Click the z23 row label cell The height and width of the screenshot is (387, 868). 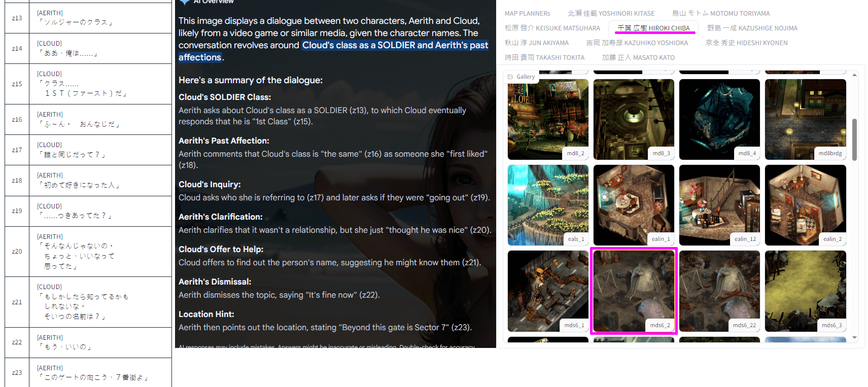tap(17, 372)
